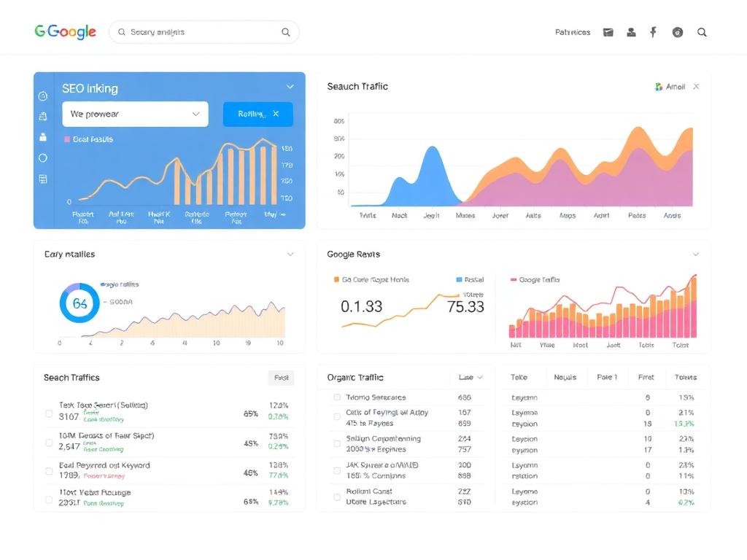Open the camera icon in the top bar

[x=677, y=32]
